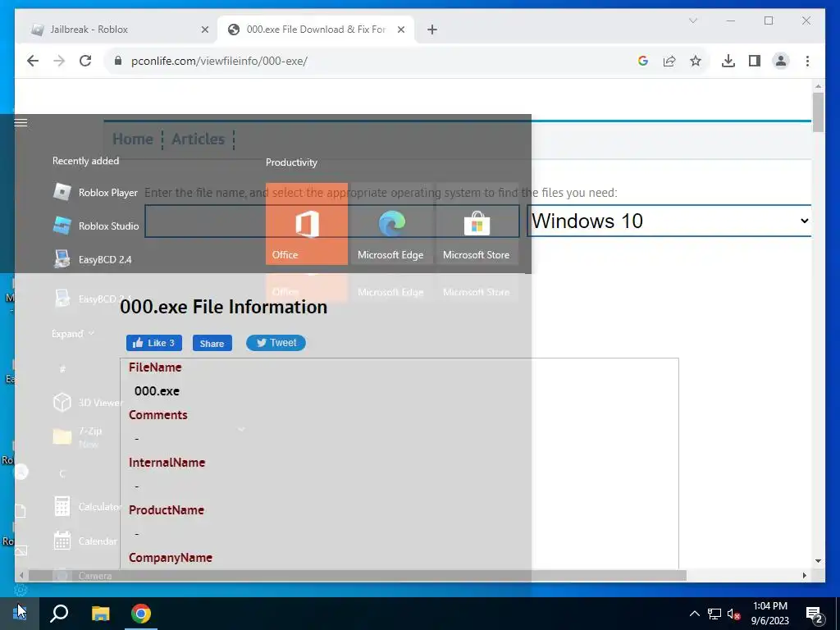Open a new tab

coord(432,30)
